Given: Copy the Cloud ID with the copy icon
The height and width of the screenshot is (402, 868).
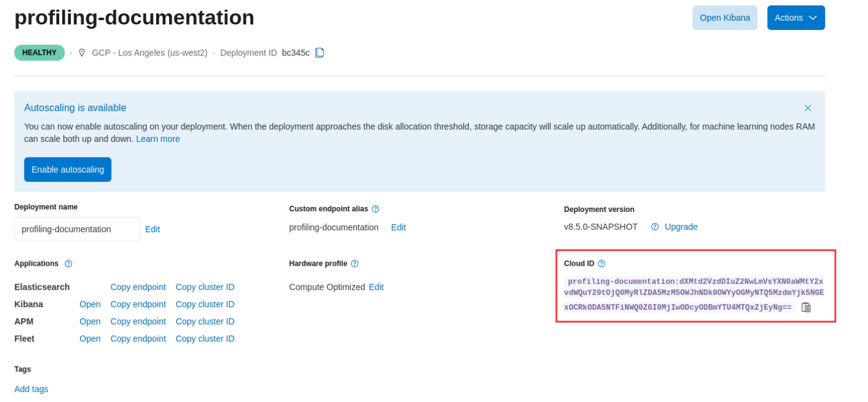Looking at the screenshot, I should click(x=805, y=307).
